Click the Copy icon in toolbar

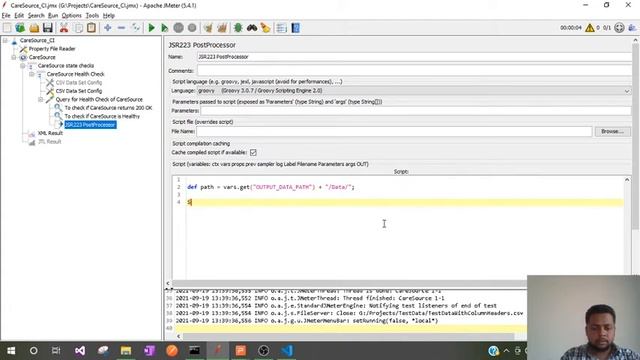point(78,28)
